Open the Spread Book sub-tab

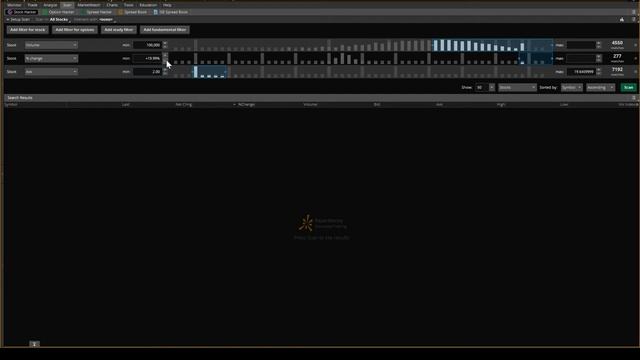[x=133, y=12]
